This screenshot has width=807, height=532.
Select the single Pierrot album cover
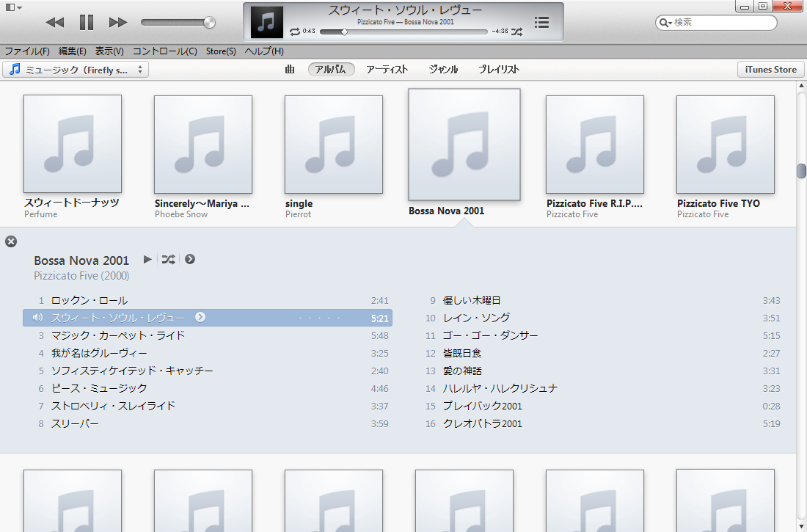click(x=334, y=145)
